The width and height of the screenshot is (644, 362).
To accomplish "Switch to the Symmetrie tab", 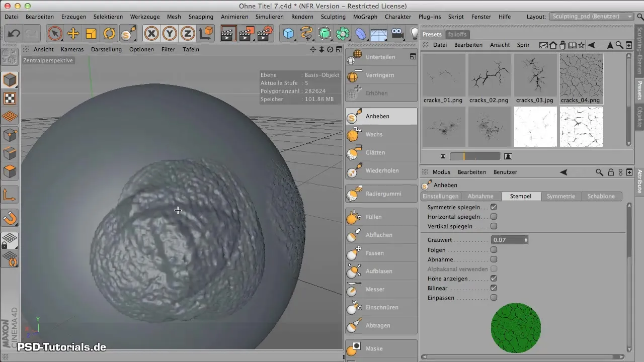I will tap(561, 196).
